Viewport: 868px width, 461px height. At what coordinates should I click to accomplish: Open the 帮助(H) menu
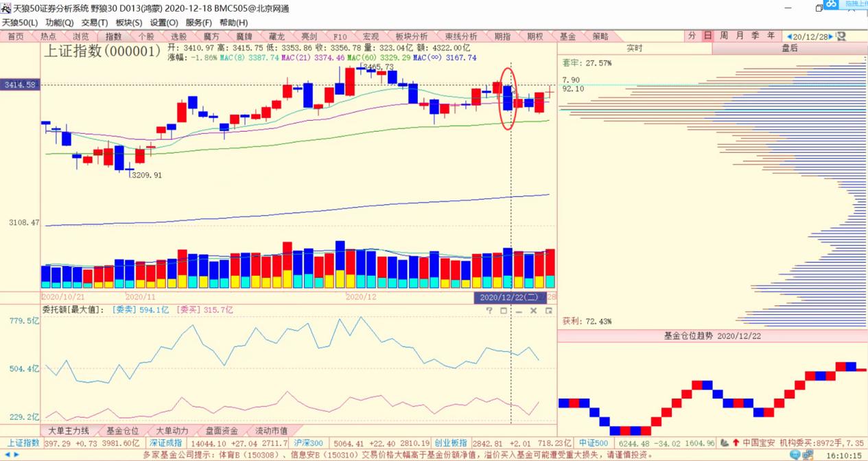[233, 23]
